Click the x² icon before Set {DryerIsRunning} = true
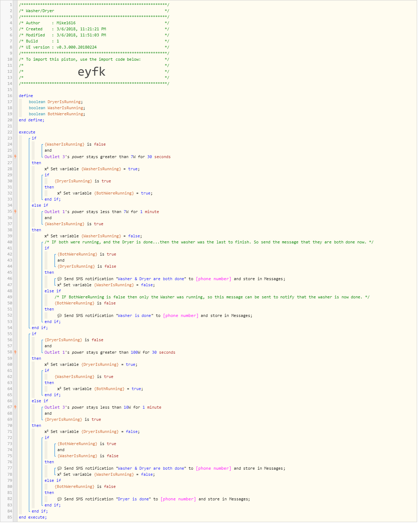The width and height of the screenshot is (420, 525). 46,364
